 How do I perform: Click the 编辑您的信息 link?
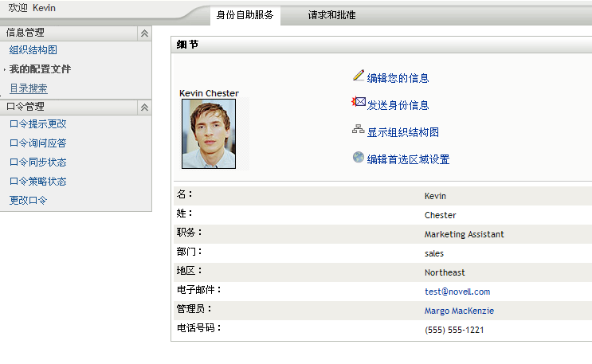pos(398,78)
